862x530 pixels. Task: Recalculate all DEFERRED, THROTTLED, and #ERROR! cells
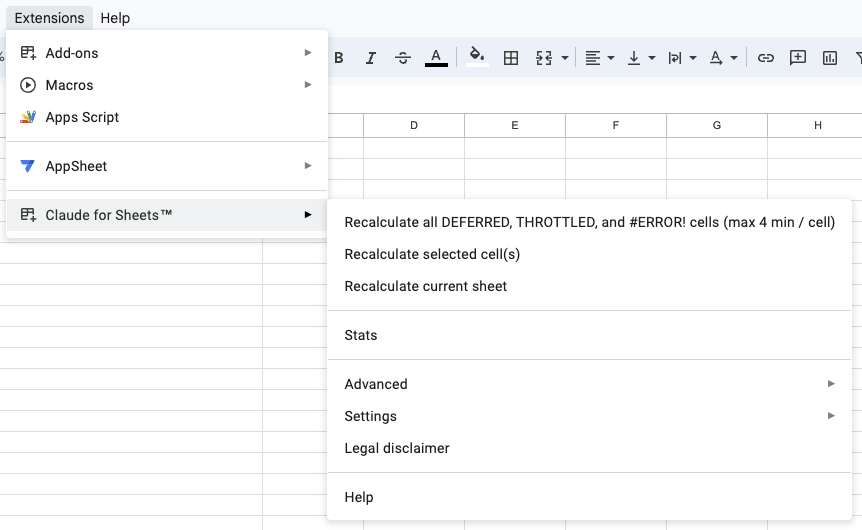pos(589,222)
